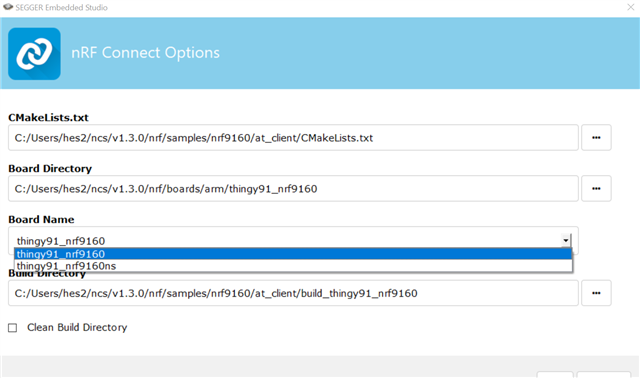Click the SEGGER Embedded Studio title bar icon
Image resolution: width=640 pixels, height=378 pixels.
[7, 7]
